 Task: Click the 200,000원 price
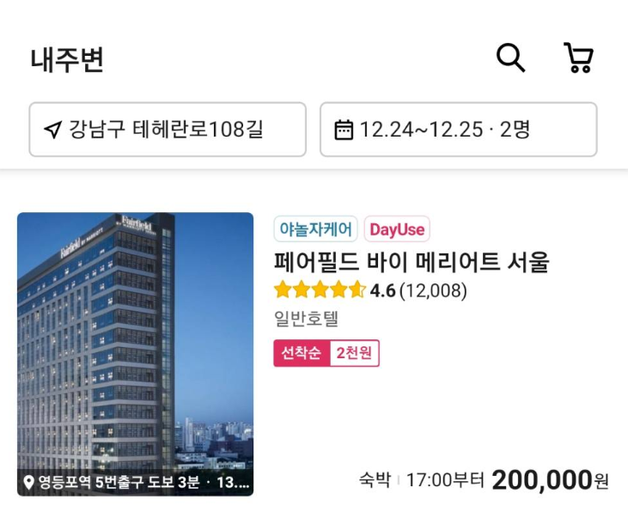[x=550, y=480]
